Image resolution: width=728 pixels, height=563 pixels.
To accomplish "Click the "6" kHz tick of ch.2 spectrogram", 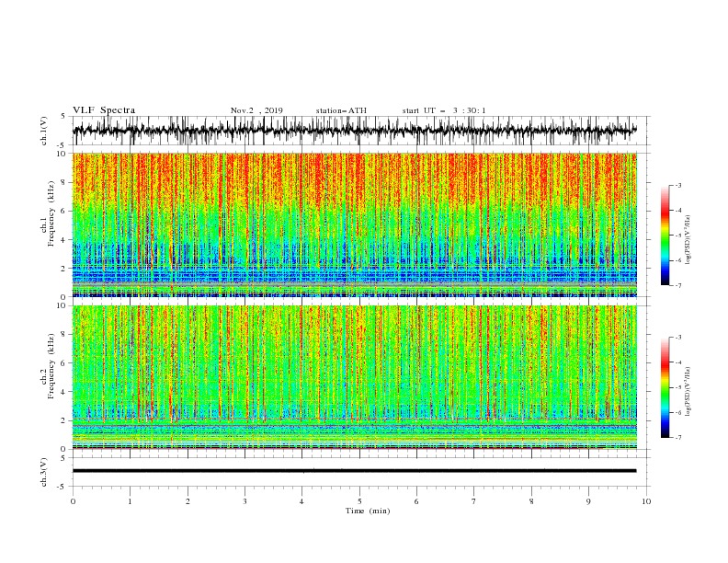I will [63, 363].
